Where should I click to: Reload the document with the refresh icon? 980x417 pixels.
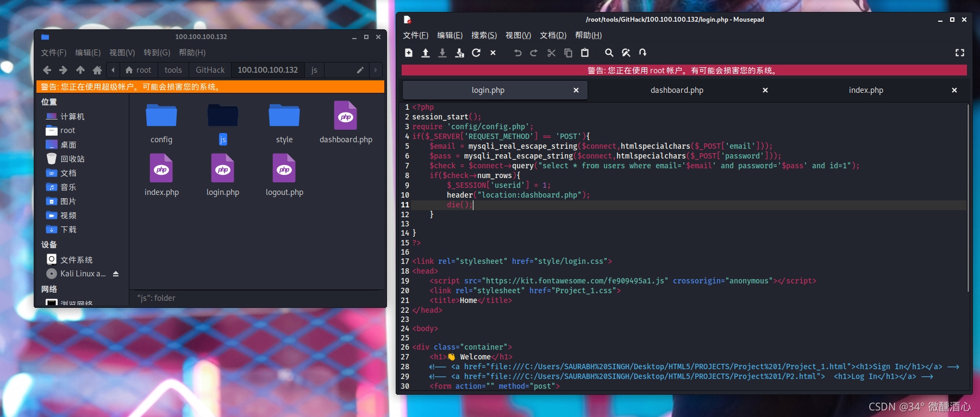476,53
